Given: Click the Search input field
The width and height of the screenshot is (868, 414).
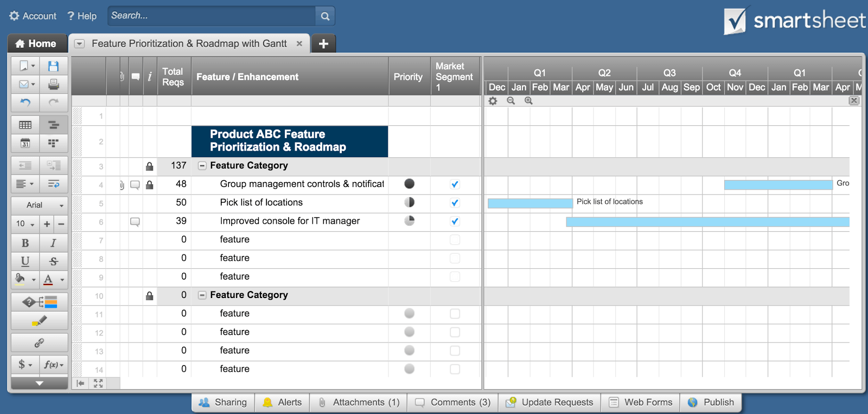Looking at the screenshot, I should (212, 16).
